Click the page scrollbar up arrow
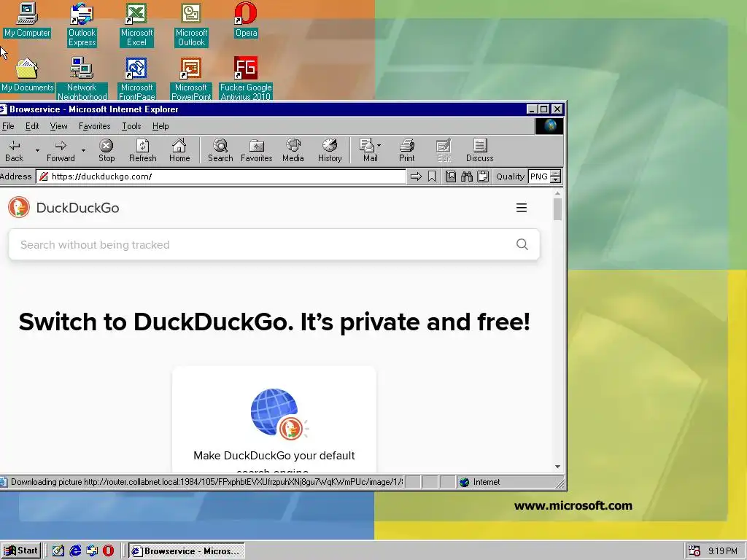The width and height of the screenshot is (747, 560). coord(558,194)
